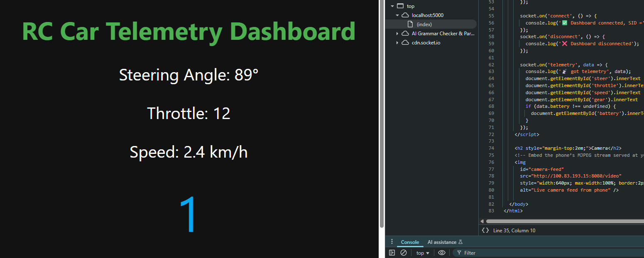Screen dimensions: 644x258
Task: Click the socket.on('disconnect' code line
Action: point(562,37)
